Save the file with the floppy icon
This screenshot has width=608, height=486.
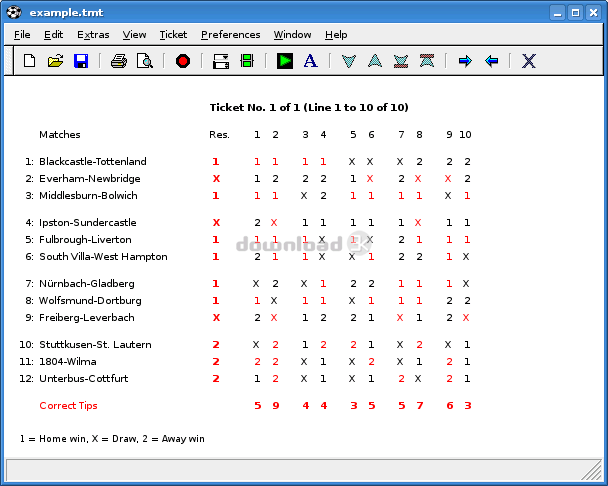(81, 61)
